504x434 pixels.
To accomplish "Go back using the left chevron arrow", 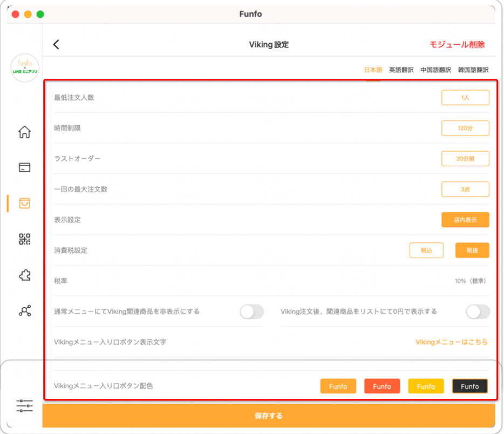I will [x=56, y=44].
